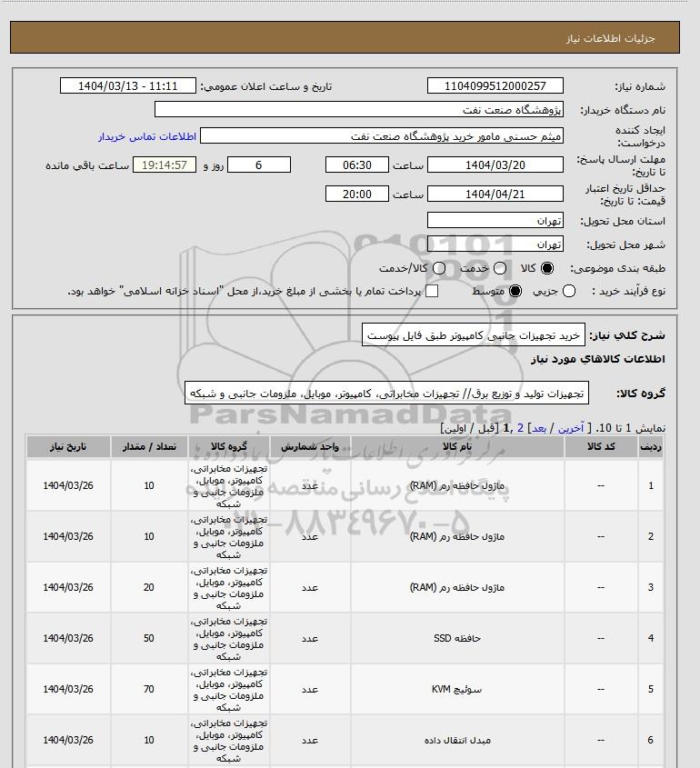Go to بعد page link
This screenshot has width=700, height=768.
coord(539,428)
